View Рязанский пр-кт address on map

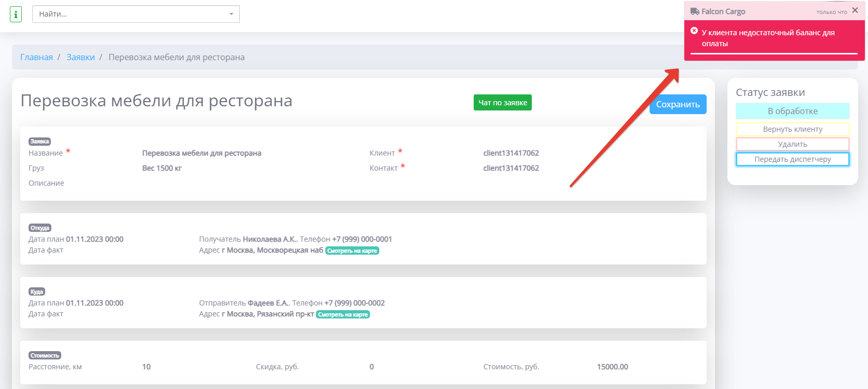click(x=343, y=315)
